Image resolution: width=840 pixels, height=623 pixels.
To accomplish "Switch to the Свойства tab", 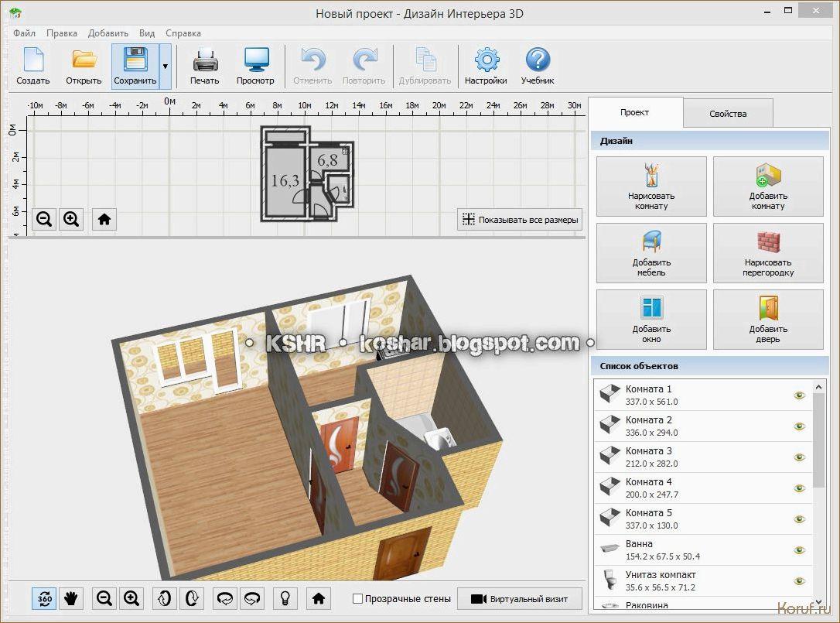I will [x=728, y=114].
